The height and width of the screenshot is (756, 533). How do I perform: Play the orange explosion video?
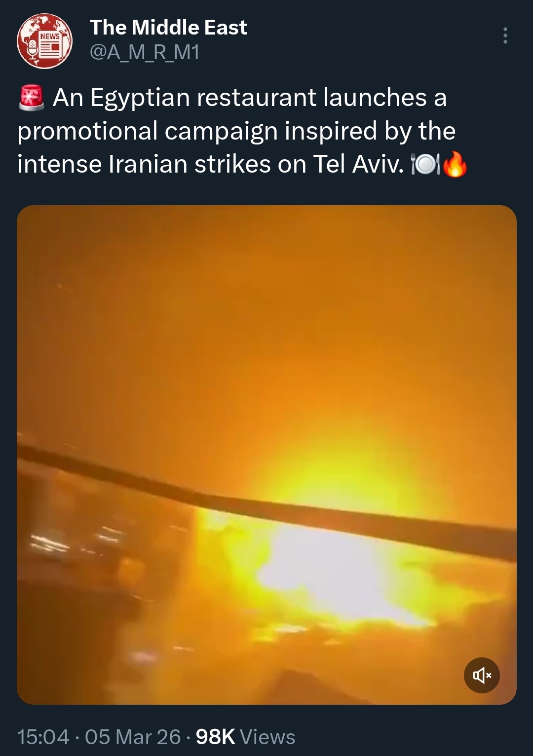coord(266,455)
